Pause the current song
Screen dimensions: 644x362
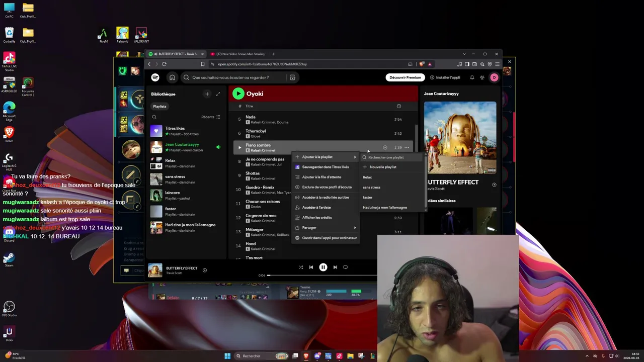pos(323,267)
